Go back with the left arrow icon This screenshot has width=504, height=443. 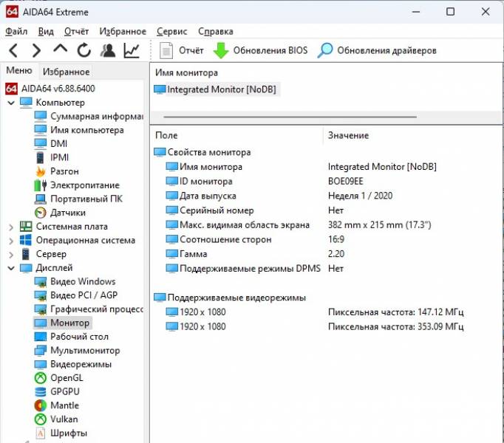click(13, 51)
